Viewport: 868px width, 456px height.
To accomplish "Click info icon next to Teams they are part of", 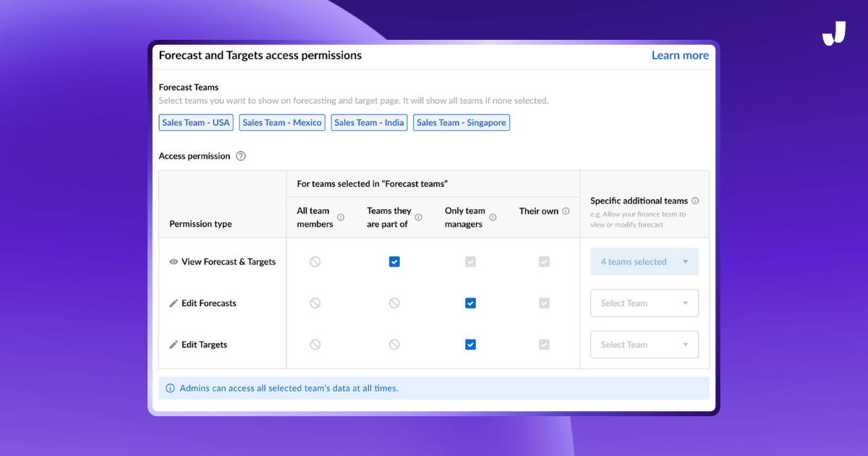I will 418,217.
